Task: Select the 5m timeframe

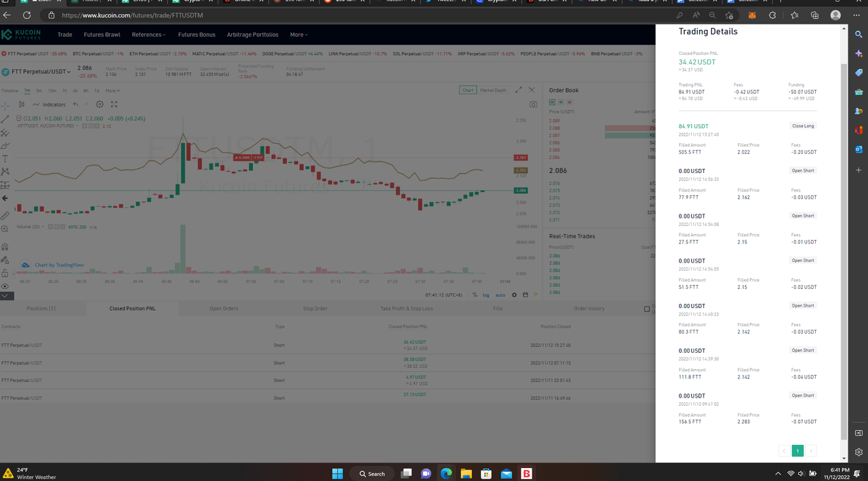Action: point(39,90)
